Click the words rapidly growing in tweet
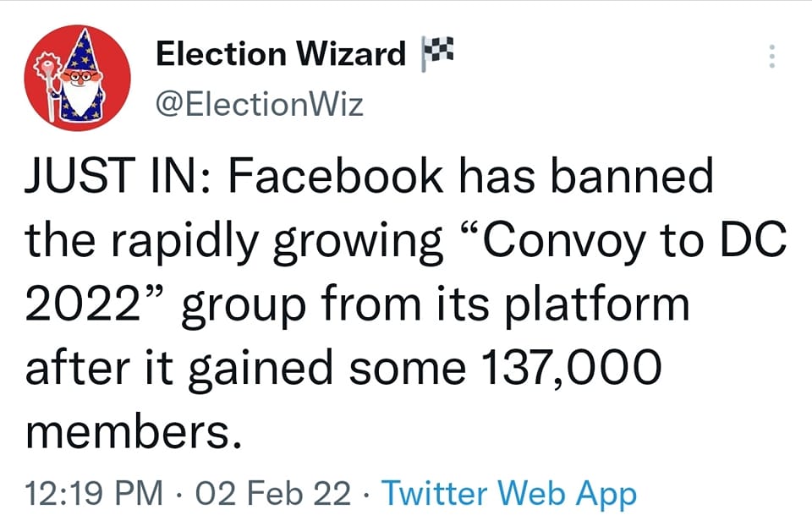Image resolution: width=812 pixels, height=526 pixels. [276, 241]
